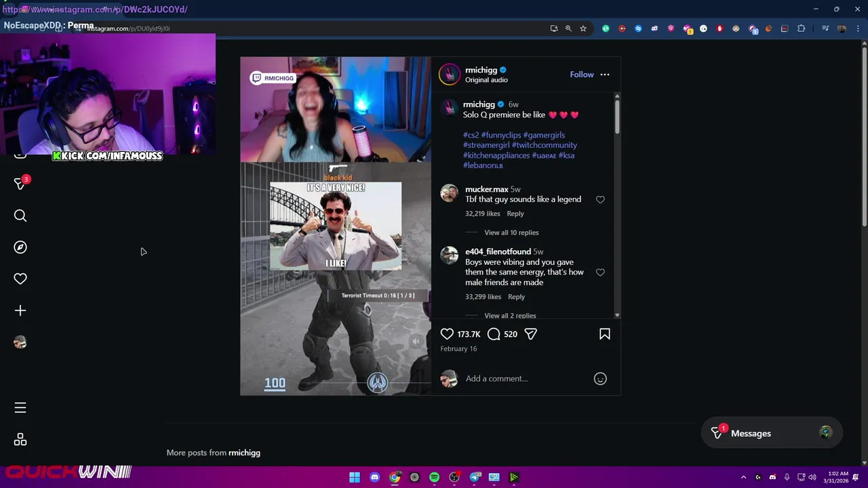This screenshot has width=868, height=488.
Task: Click the Shazam extension icon
Action: pyautogui.click(x=638, y=28)
